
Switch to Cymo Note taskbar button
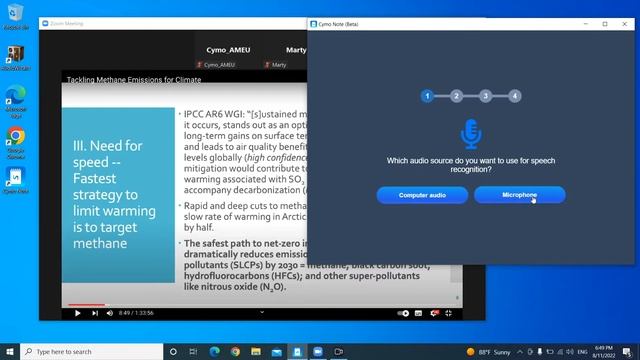(x=297, y=351)
